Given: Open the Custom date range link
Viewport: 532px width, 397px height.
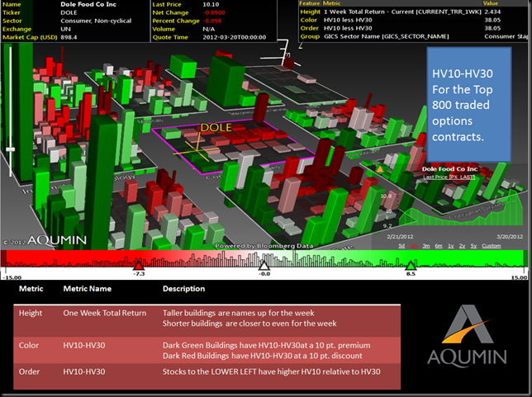Looking at the screenshot, I should click(492, 246).
